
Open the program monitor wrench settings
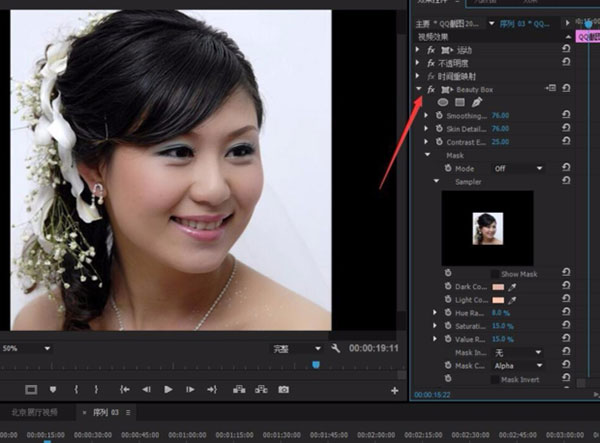pyautogui.click(x=336, y=349)
